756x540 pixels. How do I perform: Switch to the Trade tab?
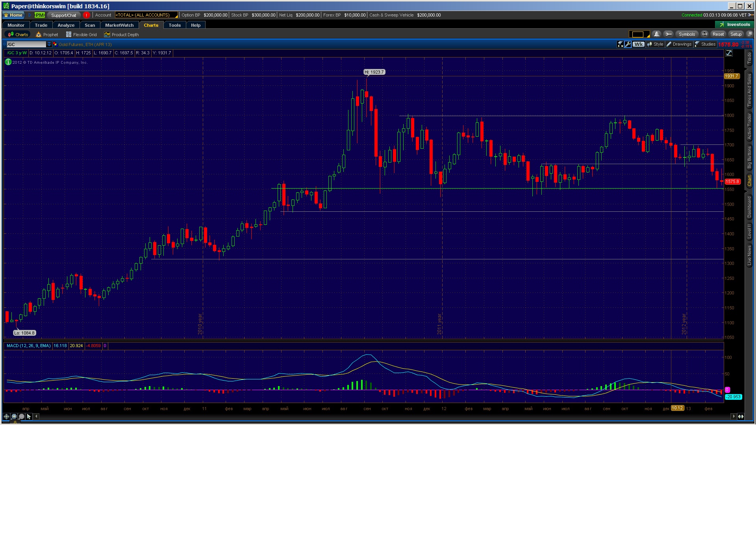(41, 25)
